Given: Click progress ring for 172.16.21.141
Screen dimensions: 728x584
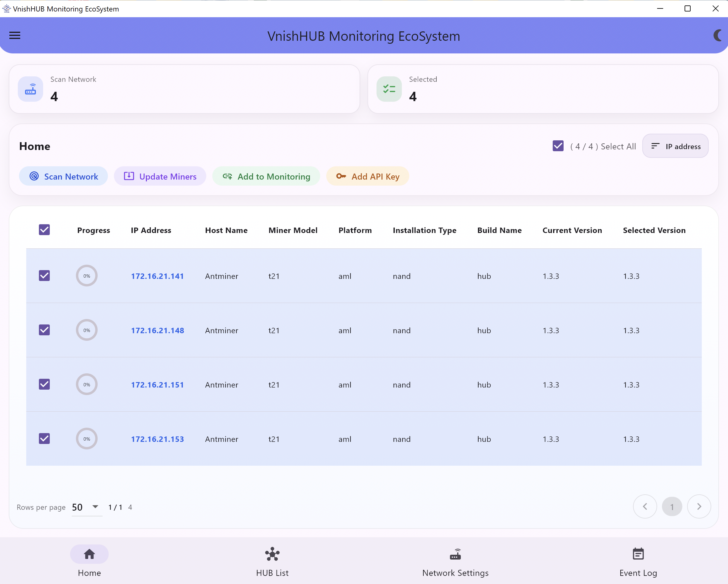Looking at the screenshot, I should coord(87,276).
